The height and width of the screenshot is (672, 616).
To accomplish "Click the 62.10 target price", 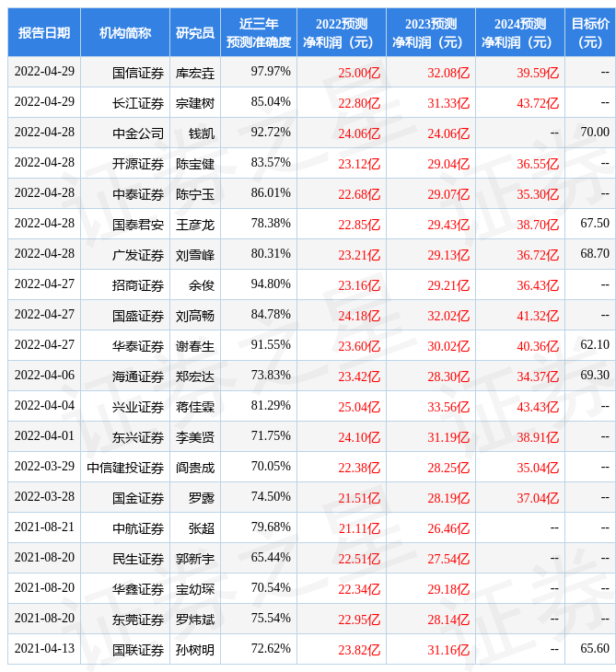I will 595,344.
